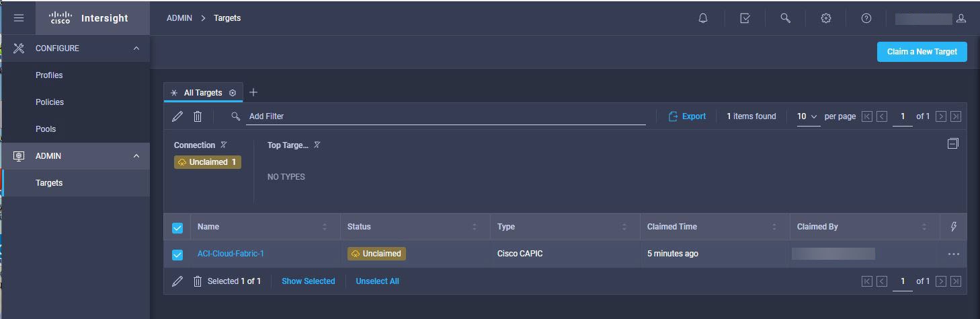Click the Unselect All link
The image size is (980, 319).
click(x=377, y=281)
